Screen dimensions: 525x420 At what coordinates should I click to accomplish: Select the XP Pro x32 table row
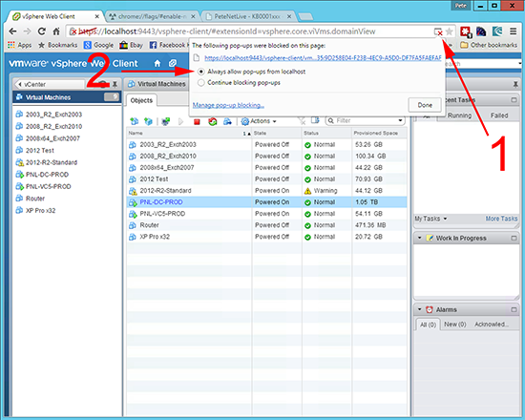(266, 237)
